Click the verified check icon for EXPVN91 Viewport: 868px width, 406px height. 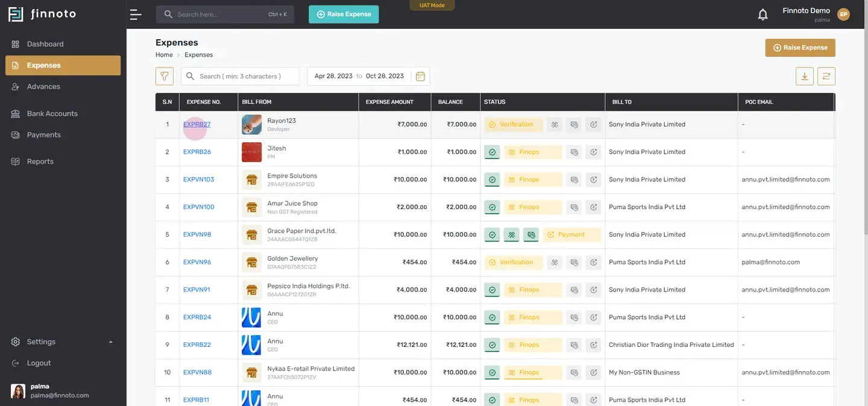click(492, 290)
